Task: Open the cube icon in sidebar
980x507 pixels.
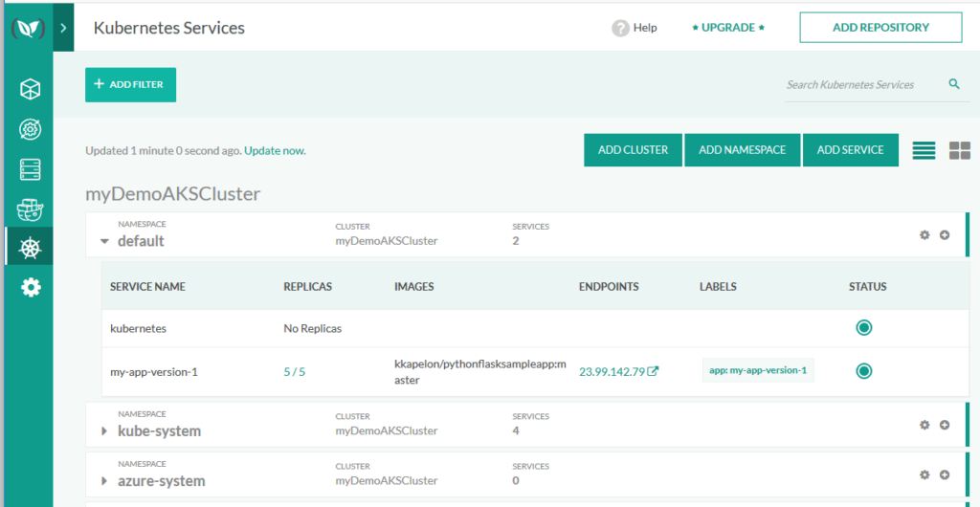Action: [x=30, y=89]
